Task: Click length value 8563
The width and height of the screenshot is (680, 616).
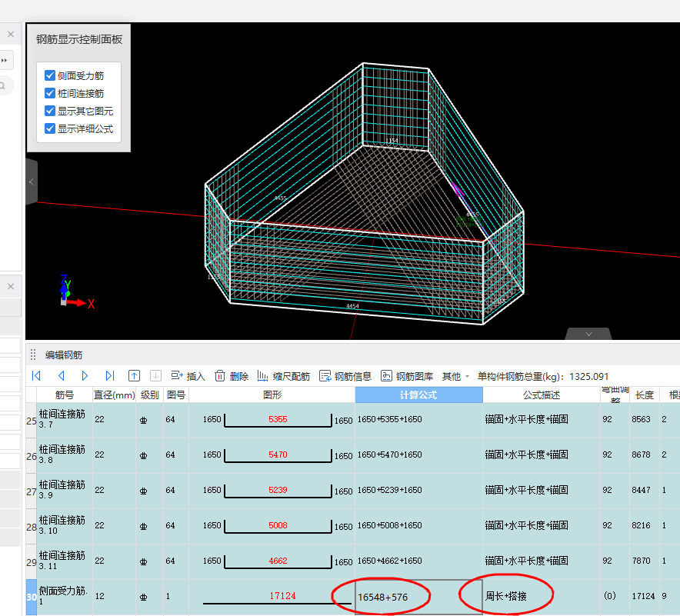Action: pyautogui.click(x=641, y=419)
